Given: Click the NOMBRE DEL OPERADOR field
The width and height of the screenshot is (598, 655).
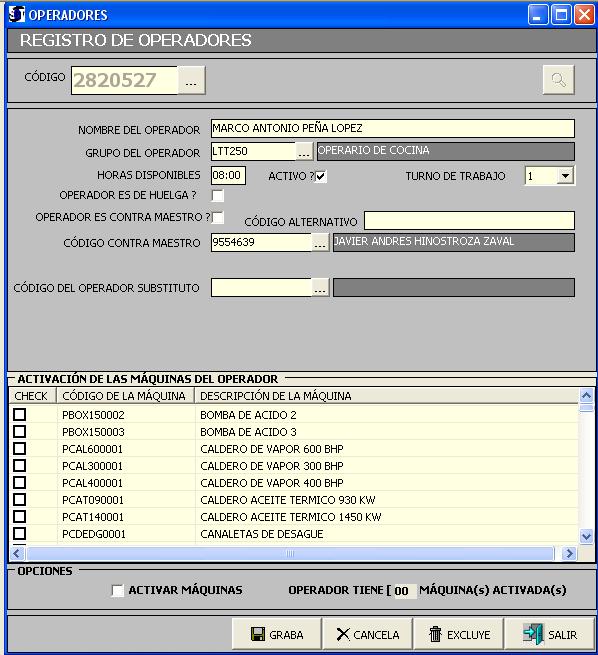Looking at the screenshot, I should (x=393, y=128).
